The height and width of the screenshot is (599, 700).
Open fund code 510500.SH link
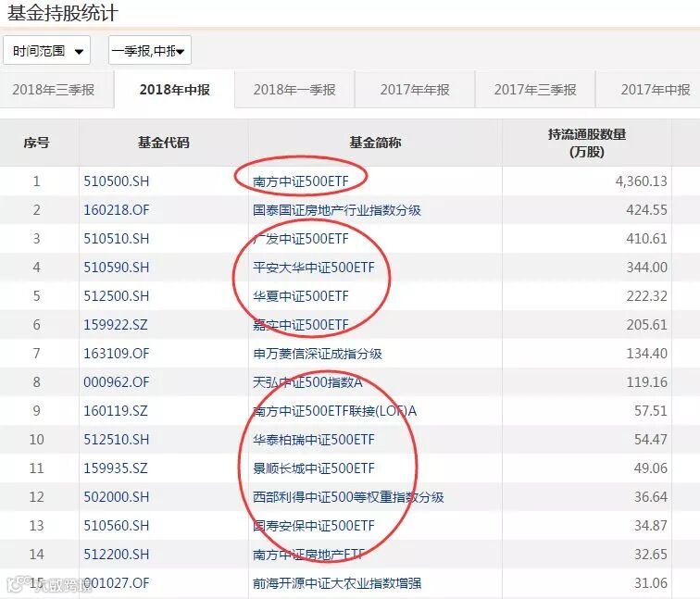pyautogui.click(x=116, y=181)
